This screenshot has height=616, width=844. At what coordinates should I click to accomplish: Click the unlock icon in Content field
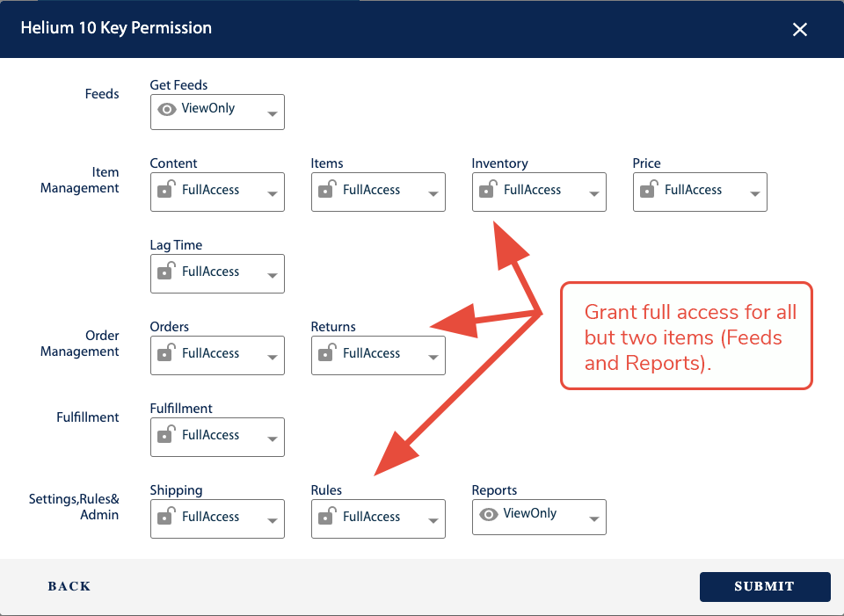click(x=164, y=189)
